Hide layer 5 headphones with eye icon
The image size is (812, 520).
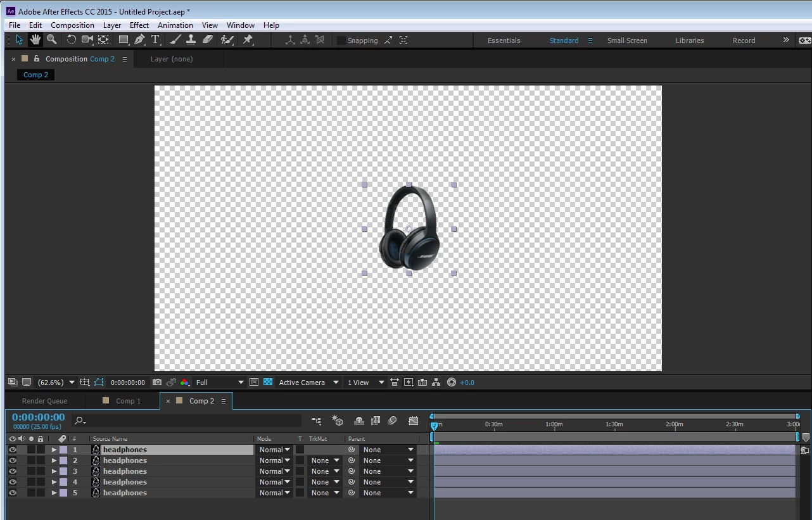[12, 493]
